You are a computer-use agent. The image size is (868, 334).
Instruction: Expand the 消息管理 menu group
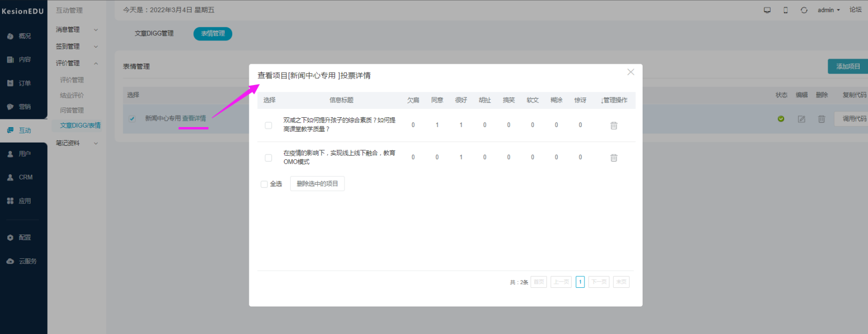pos(77,30)
